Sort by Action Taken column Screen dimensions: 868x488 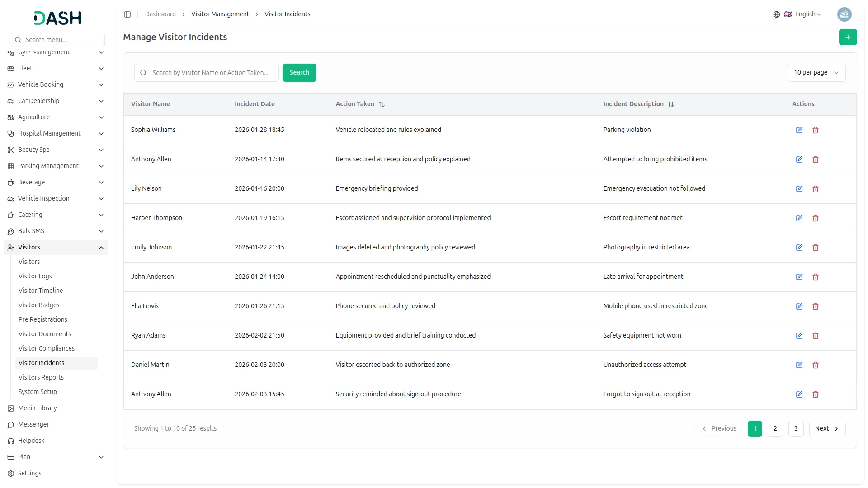point(381,104)
